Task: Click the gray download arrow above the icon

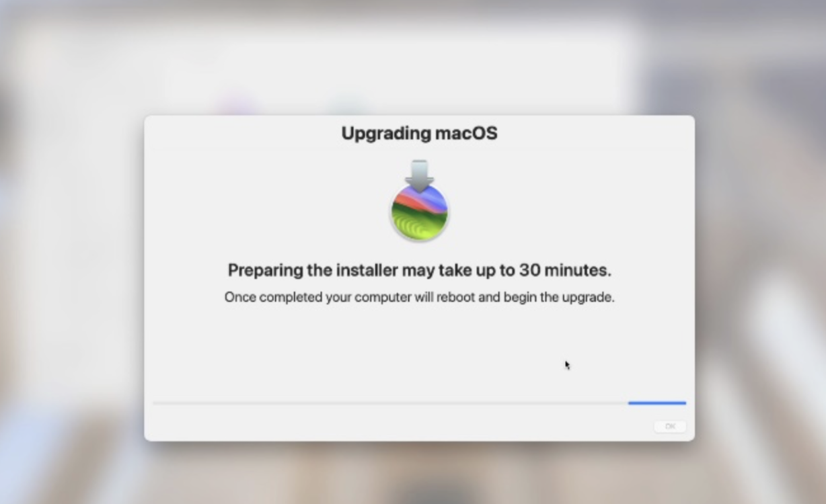Action: tap(420, 175)
